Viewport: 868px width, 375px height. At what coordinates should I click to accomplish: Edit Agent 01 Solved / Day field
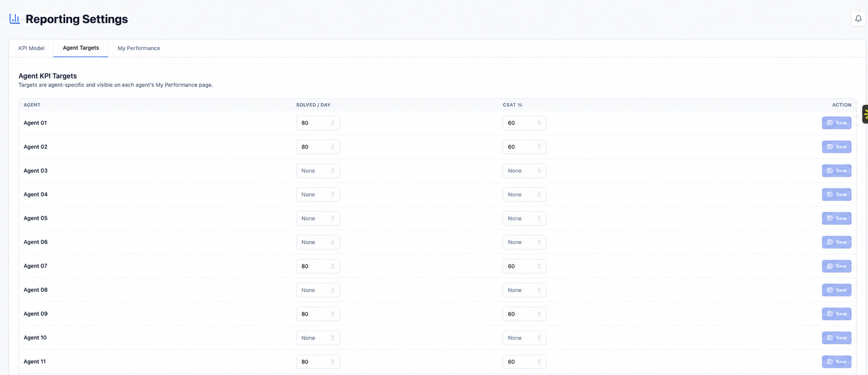318,123
